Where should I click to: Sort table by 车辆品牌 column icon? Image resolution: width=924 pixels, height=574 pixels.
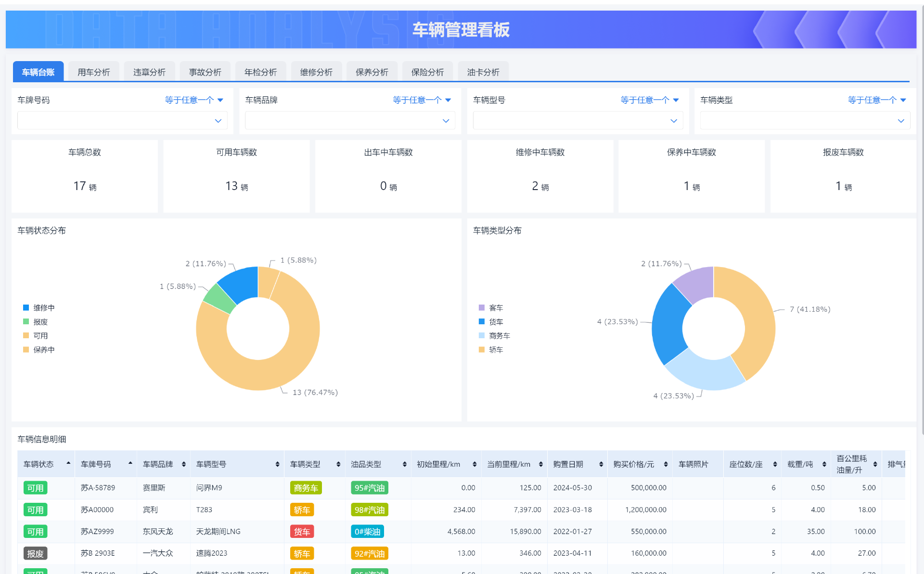point(183,464)
